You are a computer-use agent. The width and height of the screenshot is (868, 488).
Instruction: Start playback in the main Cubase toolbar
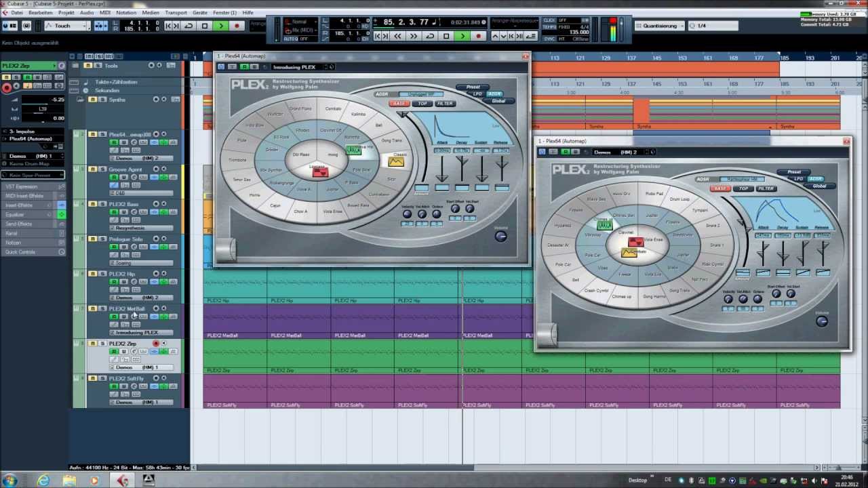[x=220, y=26]
